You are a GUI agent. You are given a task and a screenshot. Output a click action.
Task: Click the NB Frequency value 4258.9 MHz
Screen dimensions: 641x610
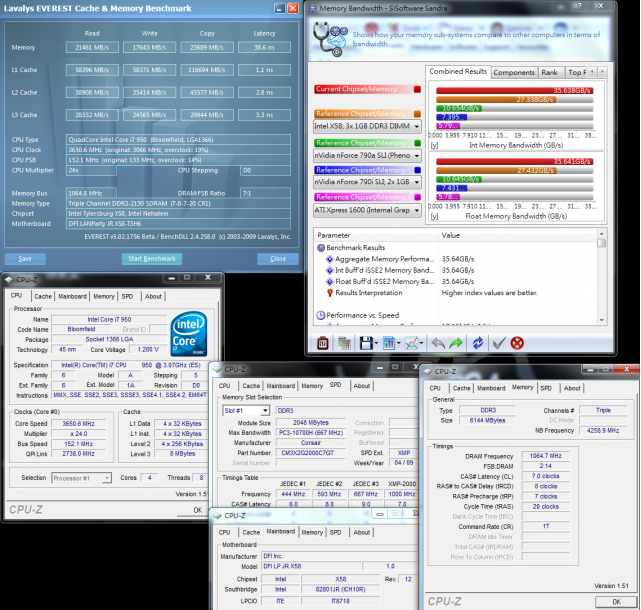(x=603, y=431)
